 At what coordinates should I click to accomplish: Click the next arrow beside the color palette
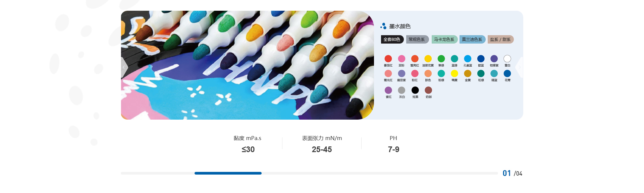[x=519, y=67]
